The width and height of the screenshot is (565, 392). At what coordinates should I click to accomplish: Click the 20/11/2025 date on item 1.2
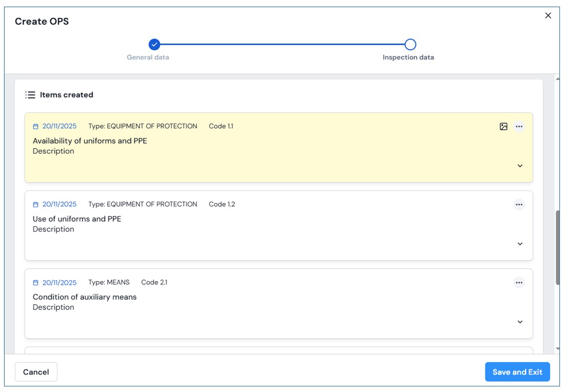coord(60,205)
